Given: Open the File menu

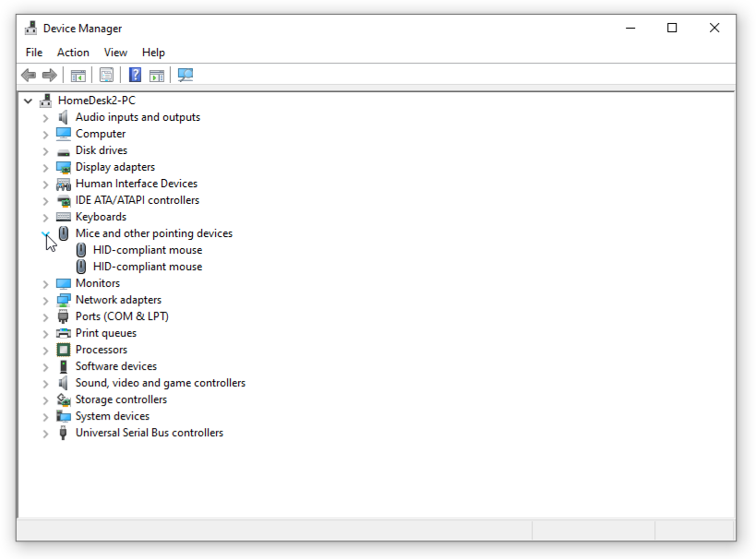Looking at the screenshot, I should [34, 53].
